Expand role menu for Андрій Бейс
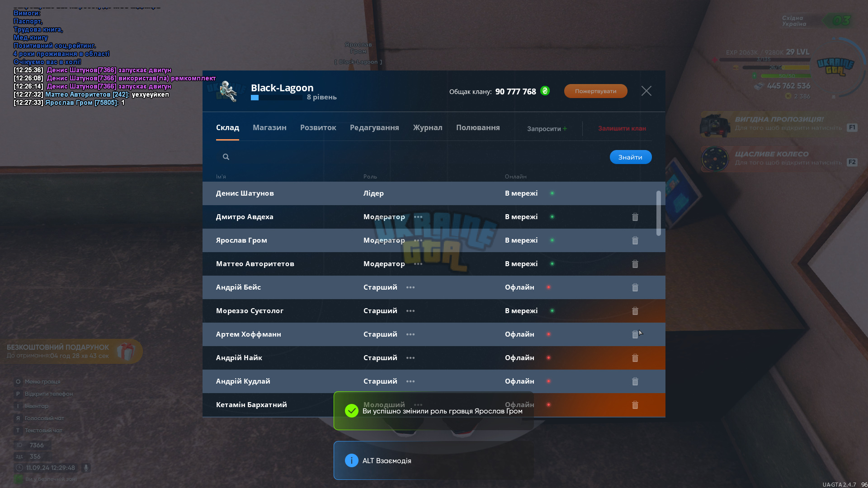 click(x=410, y=287)
